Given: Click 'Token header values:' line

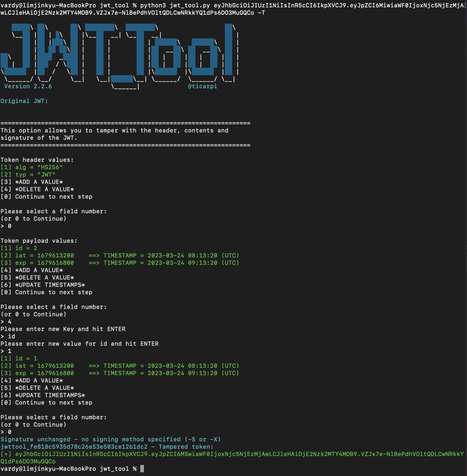Looking at the screenshot, I should [37, 160].
